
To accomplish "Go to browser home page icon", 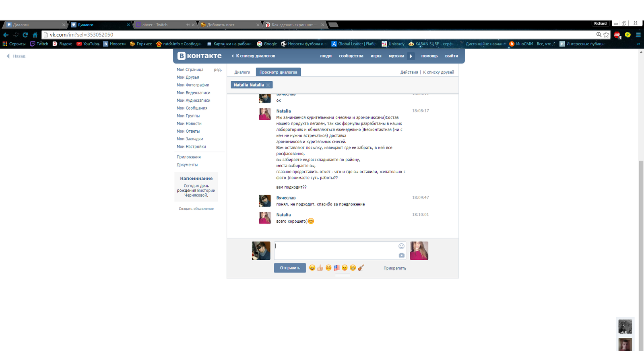I will point(35,35).
